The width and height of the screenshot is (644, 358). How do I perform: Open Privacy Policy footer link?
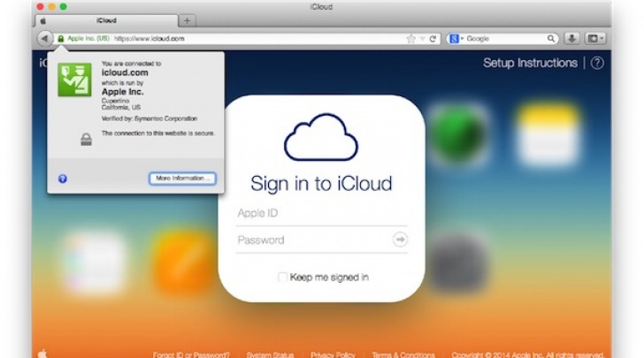click(x=333, y=354)
